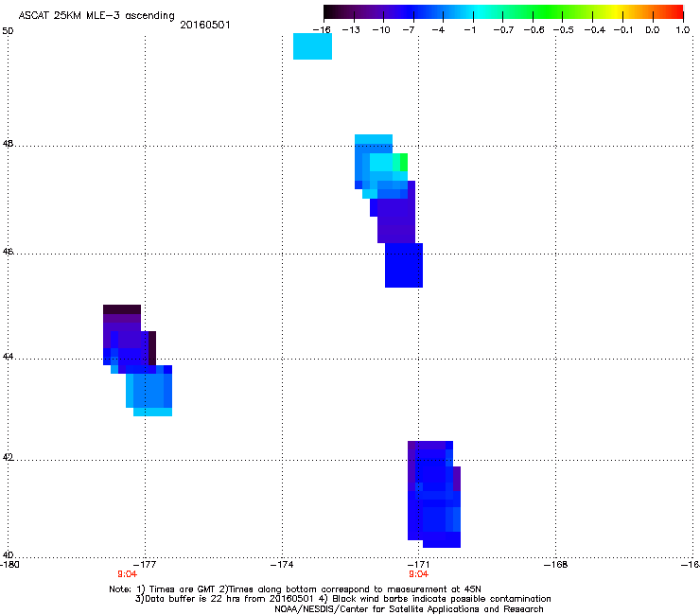Click the latitude 50 axis label
The height and width of the screenshot is (615, 700).
coord(8,31)
